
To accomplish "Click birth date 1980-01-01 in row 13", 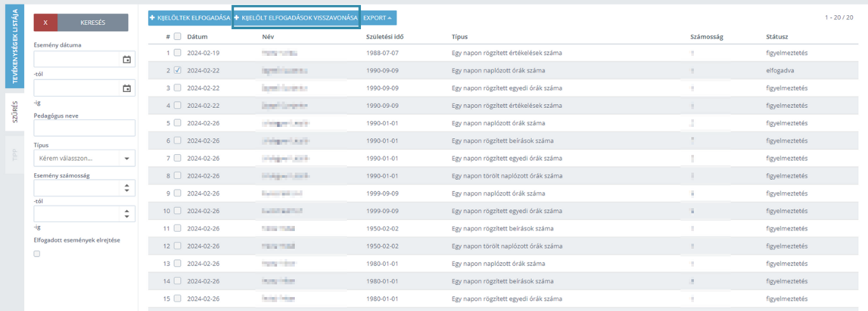I will tap(383, 263).
